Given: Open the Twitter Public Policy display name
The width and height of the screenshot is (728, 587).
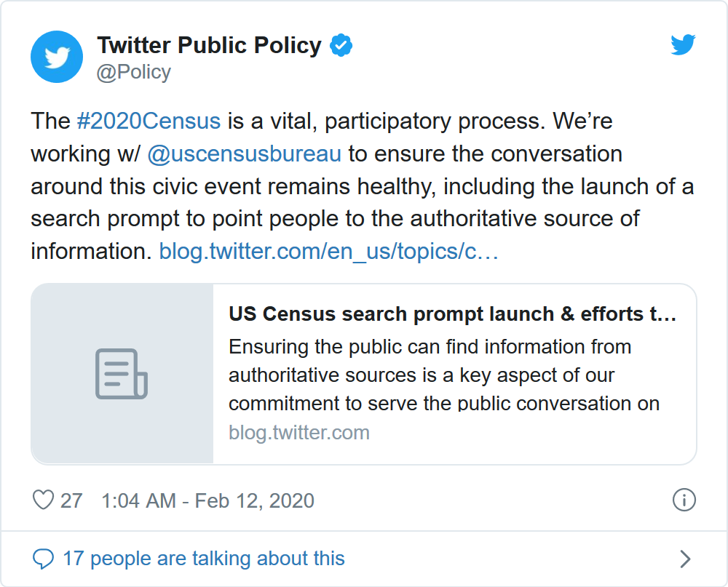Looking at the screenshot, I should [209, 45].
